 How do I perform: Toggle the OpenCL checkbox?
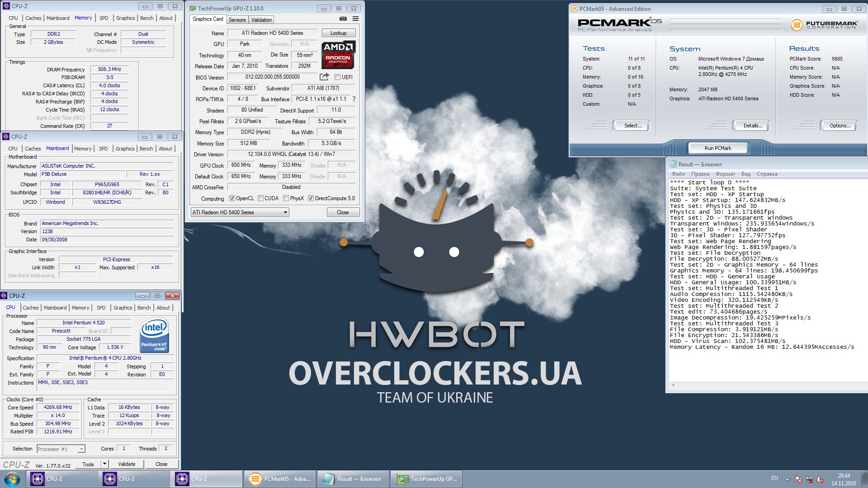coord(232,198)
